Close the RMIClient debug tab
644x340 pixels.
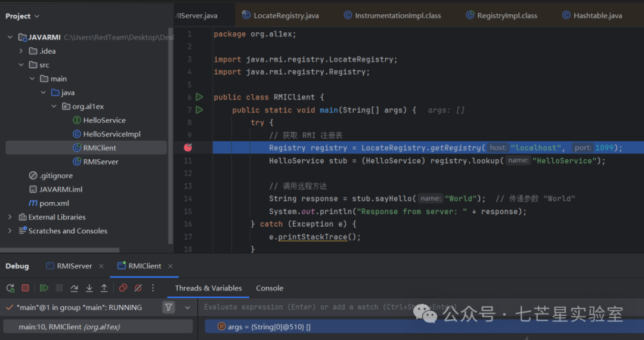pos(170,266)
